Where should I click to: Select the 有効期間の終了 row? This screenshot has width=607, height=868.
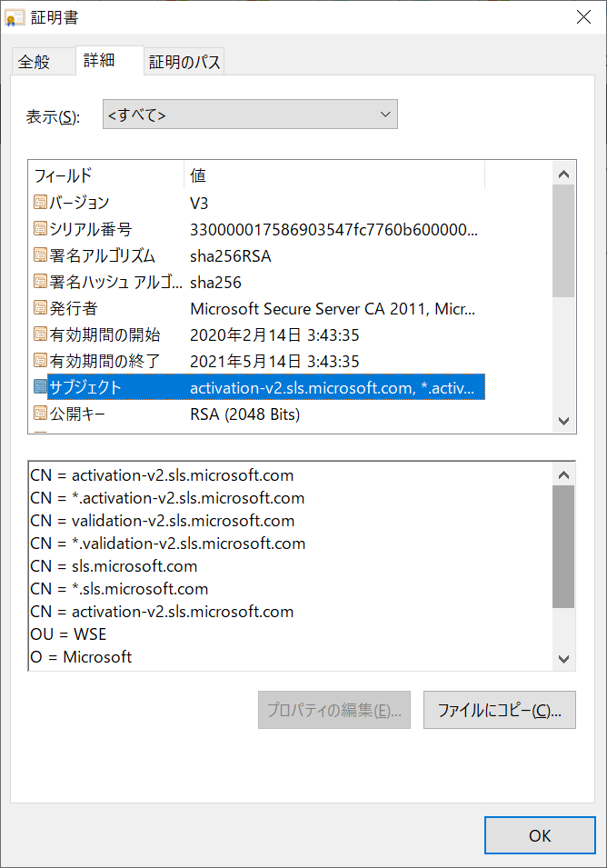(257, 362)
